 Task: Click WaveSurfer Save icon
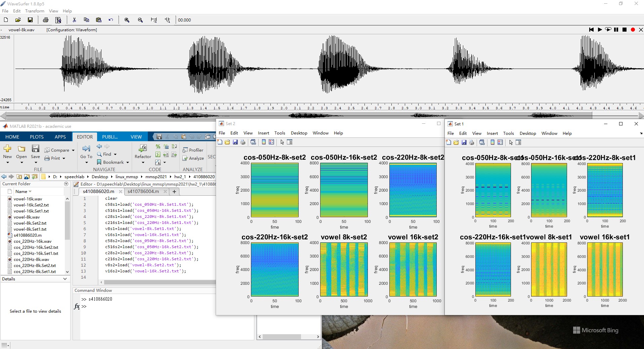pos(30,20)
